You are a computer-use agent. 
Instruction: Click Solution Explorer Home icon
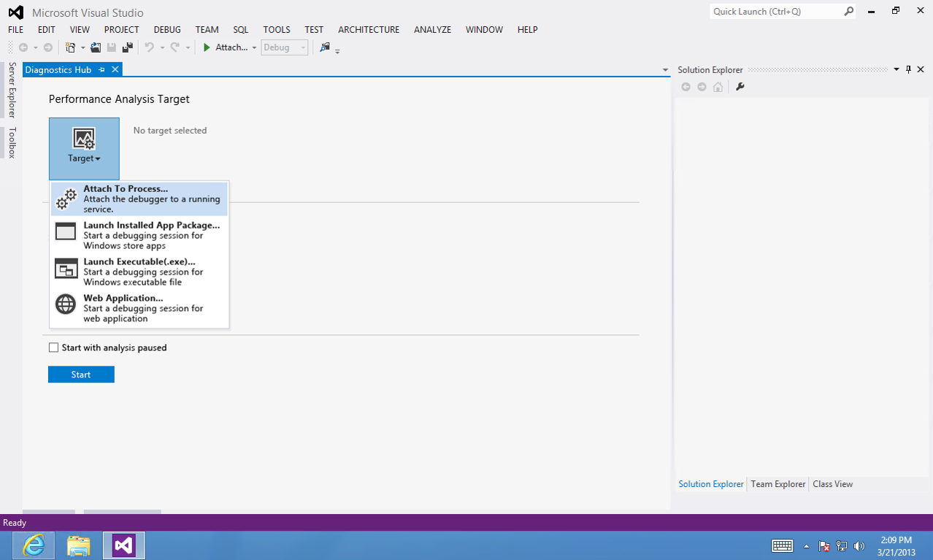click(718, 87)
